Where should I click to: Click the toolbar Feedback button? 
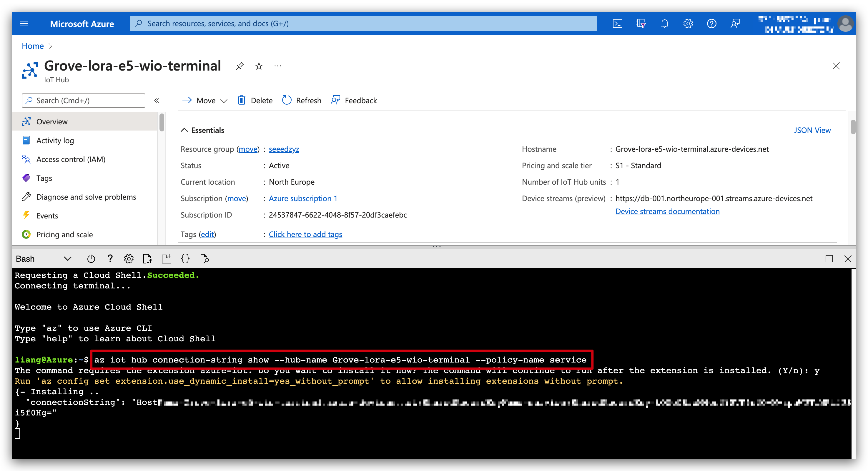354,100
